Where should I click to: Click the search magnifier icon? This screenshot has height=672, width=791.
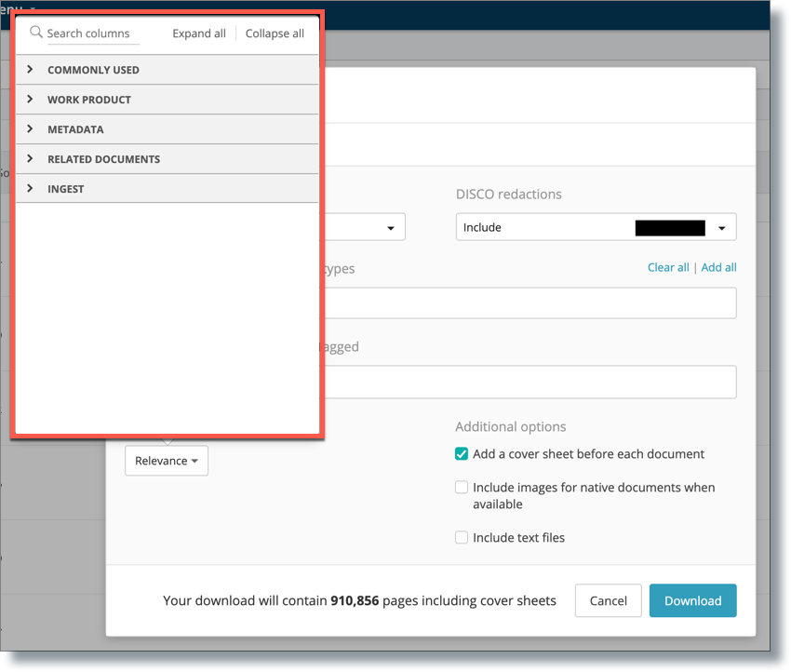[x=35, y=33]
